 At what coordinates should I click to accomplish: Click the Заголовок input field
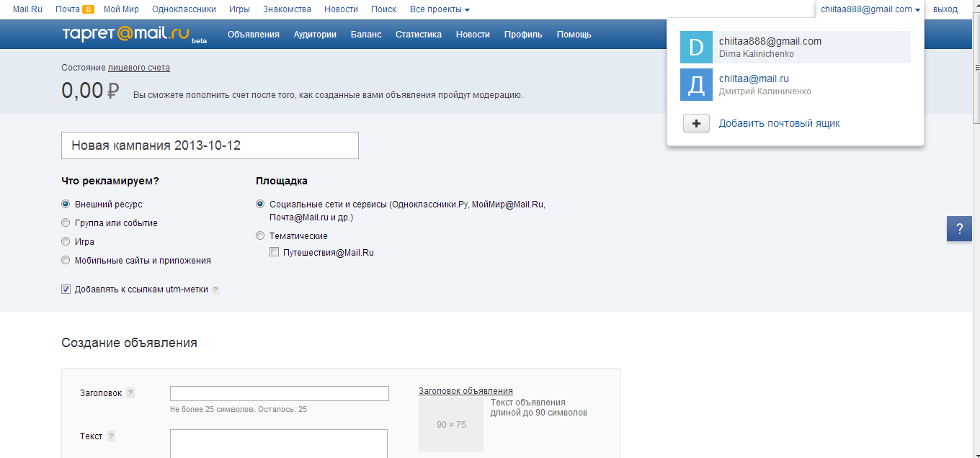point(280,393)
